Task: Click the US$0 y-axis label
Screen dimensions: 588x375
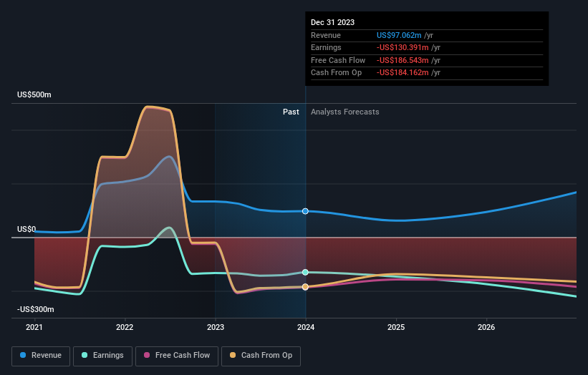Action: point(26,229)
